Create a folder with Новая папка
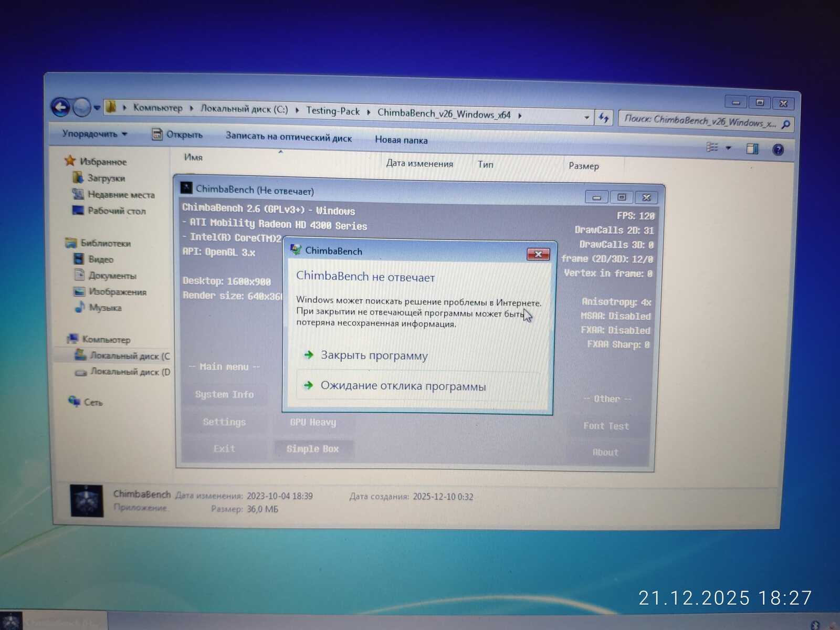 tap(401, 140)
